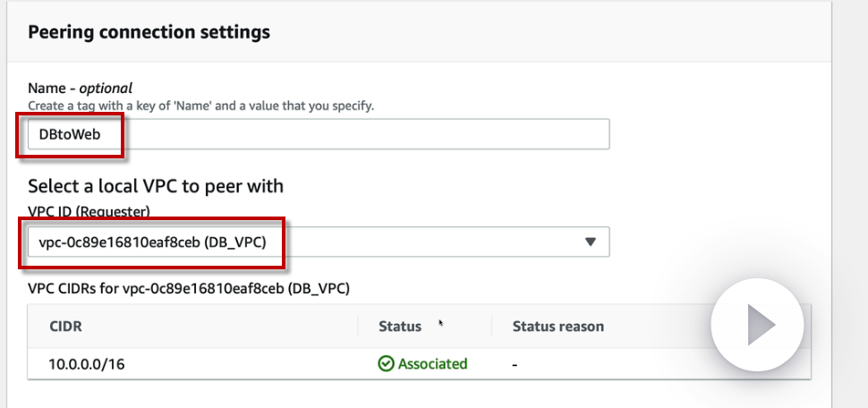The width and height of the screenshot is (868, 408).
Task: Click the 'VPC ID (Requester)' label
Action: pos(89,210)
